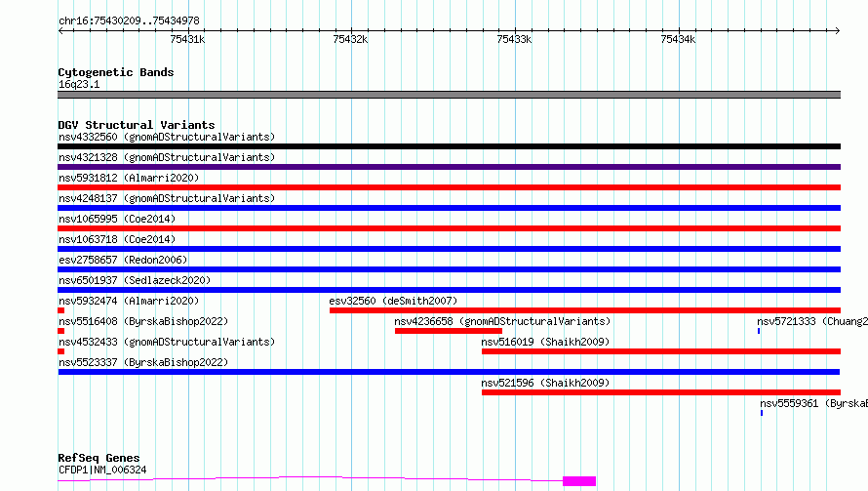
Task: Click the nsv5721333 (Chuang) label
Action: pyautogui.click(x=812, y=321)
